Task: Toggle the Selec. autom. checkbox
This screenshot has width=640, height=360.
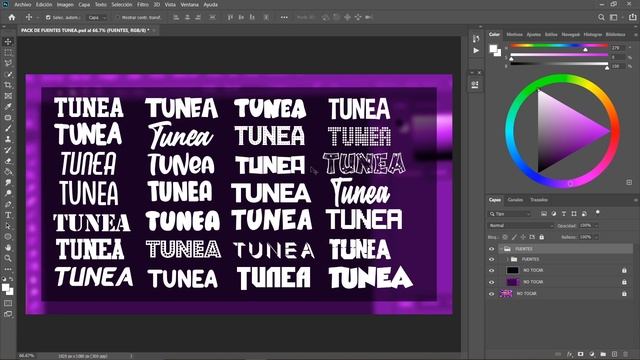Action: pyautogui.click(x=48, y=18)
